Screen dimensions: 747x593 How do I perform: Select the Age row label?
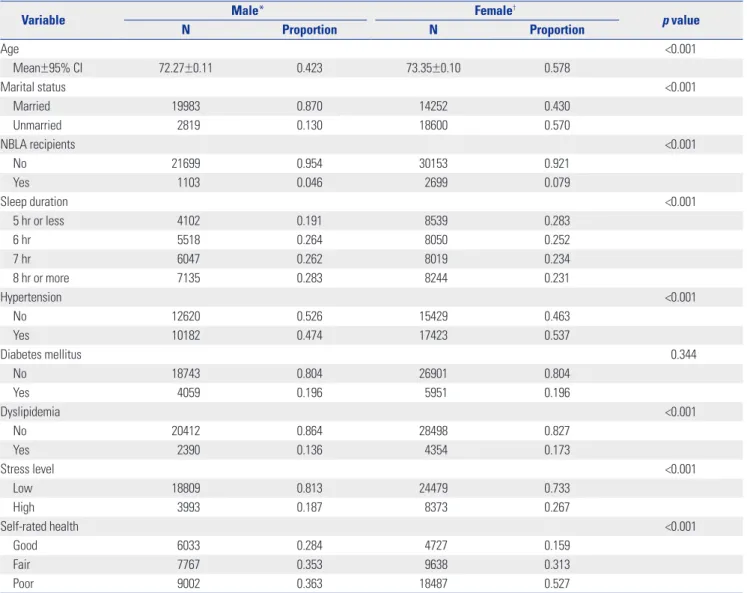10,49
